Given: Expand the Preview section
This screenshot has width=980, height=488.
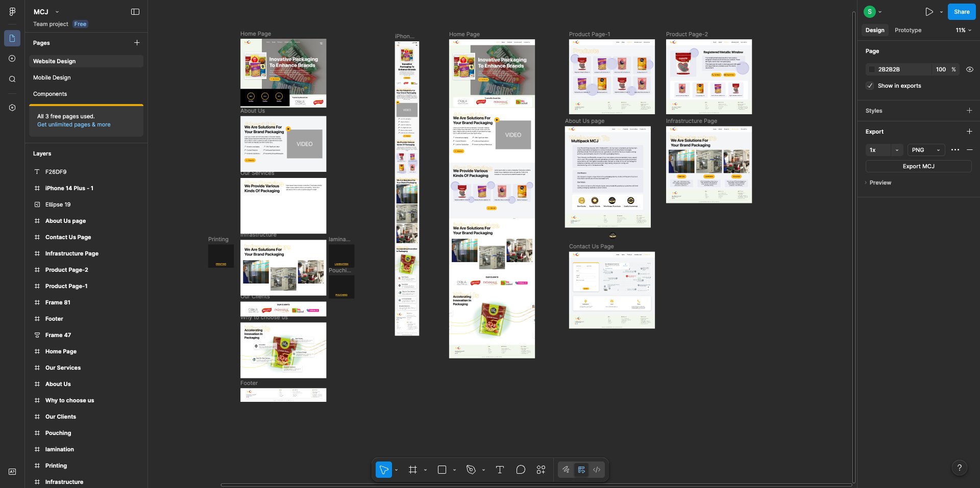Looking at the screenshot, I should [x=880, y=183].
